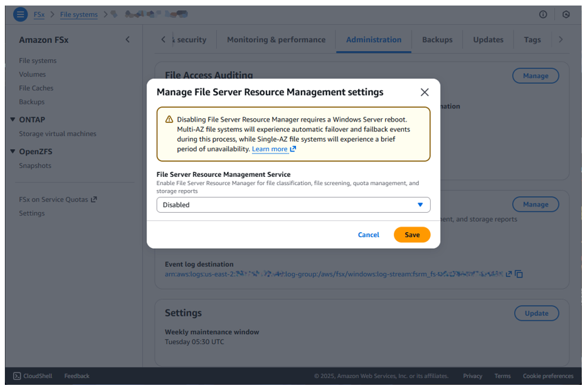Screen dimensions: 588x389
Task: Close the Manage FSRM settings dialog
Action: pyautogui.click(x=424, y=93)
